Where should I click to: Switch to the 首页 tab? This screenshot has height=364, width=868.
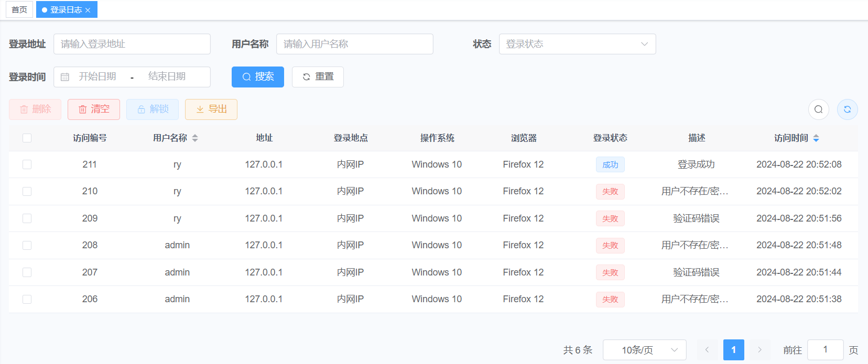[x=19, y=10]
